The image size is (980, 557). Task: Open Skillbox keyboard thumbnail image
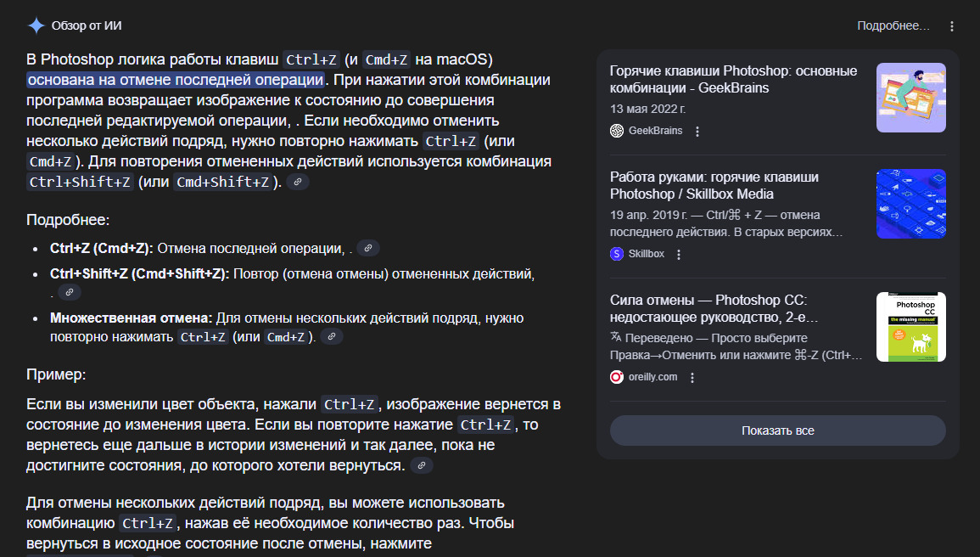(x=910, y=204)
